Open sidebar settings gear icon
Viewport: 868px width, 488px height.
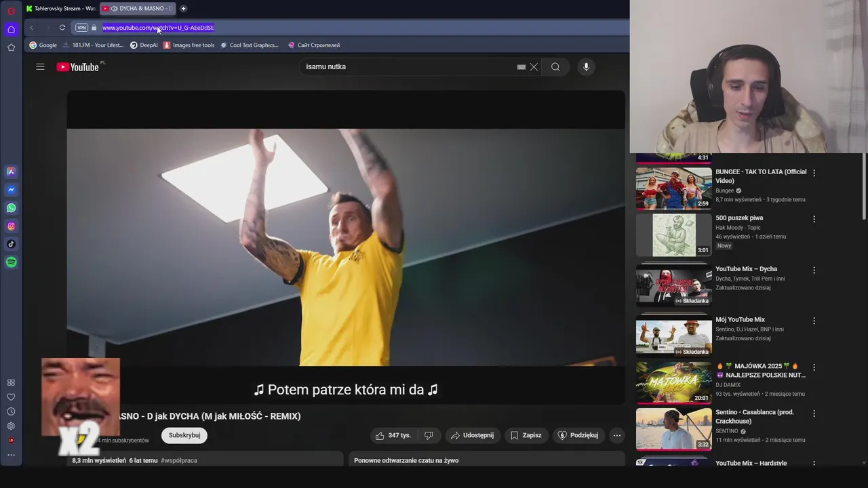11,426
